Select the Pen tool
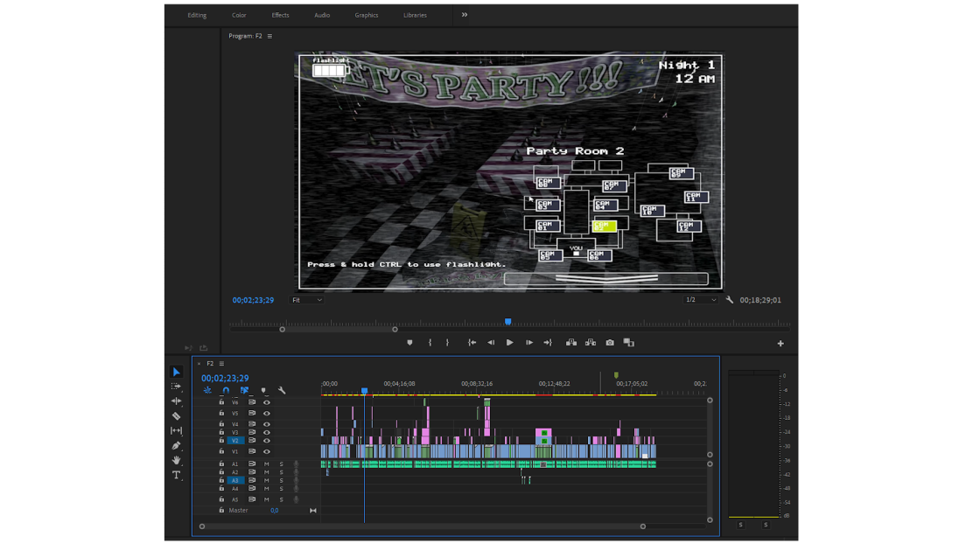 click(x=176, y=445)
